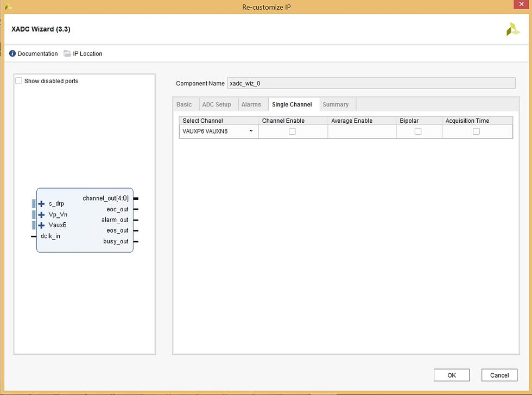Switch to the Basic tab
The image size is (532, 395).
coord(185,104)
